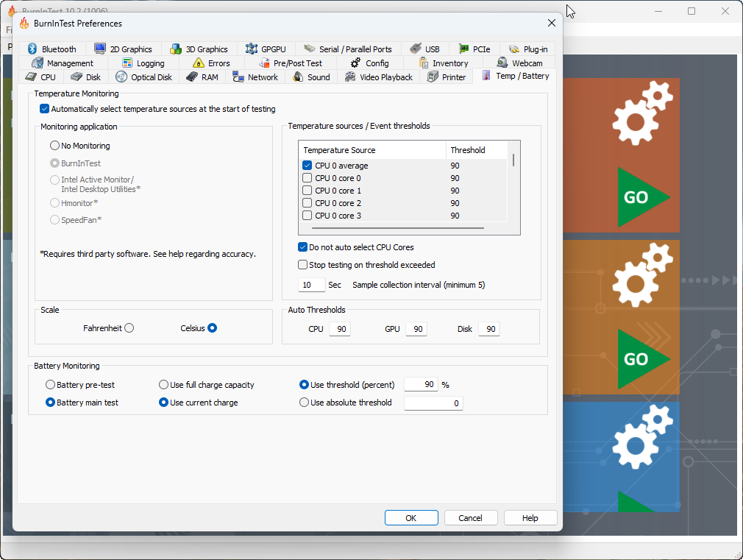Select Use absolute threshold option
The height and width of the screenshot is (560, 743).
[x=305, y=402]
